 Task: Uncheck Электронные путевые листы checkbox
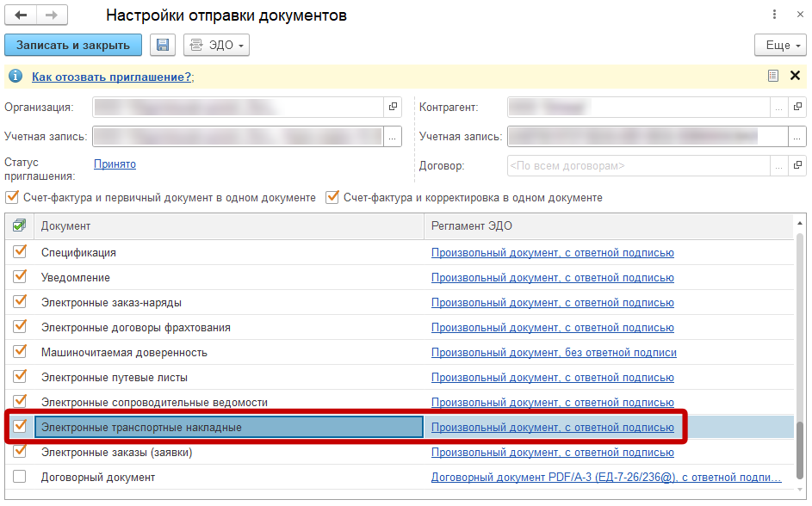point(20,376)
